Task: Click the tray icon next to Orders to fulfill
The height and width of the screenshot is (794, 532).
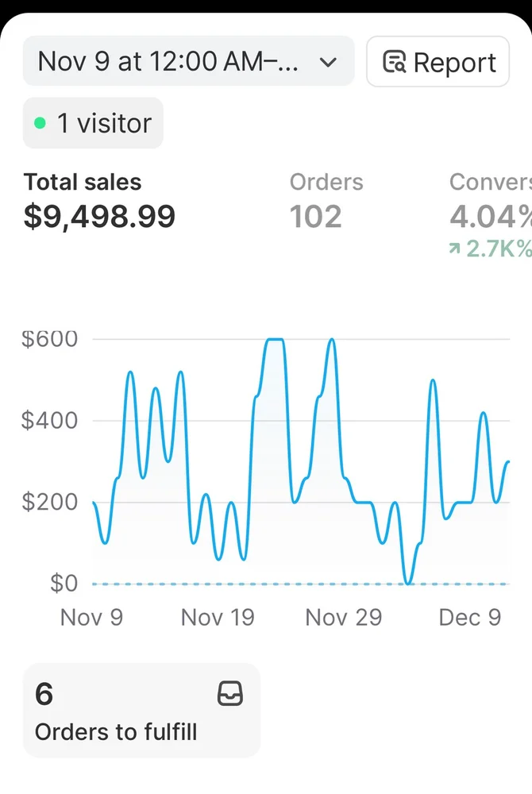Action: pos(231,694)
